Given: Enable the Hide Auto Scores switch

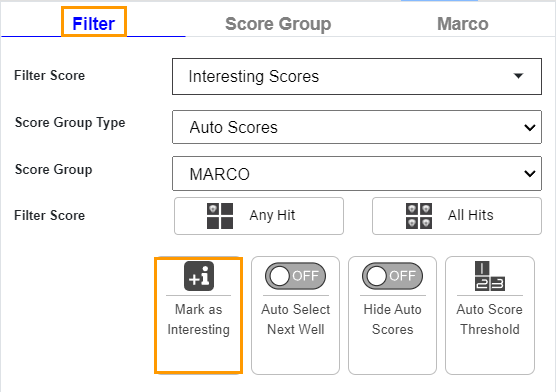Looking at the screenshot, I should tap(392, 276).
